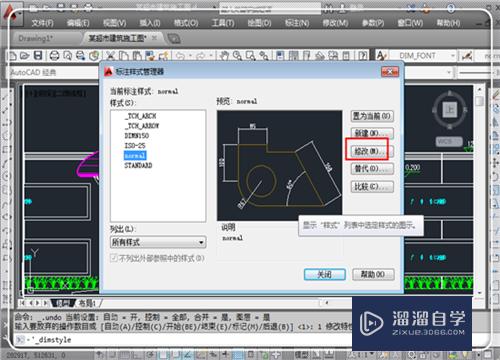Viewport: 500px width, 360px height.
Task: Open the WCS coordinate system dropdown
Action: (449, 142)
